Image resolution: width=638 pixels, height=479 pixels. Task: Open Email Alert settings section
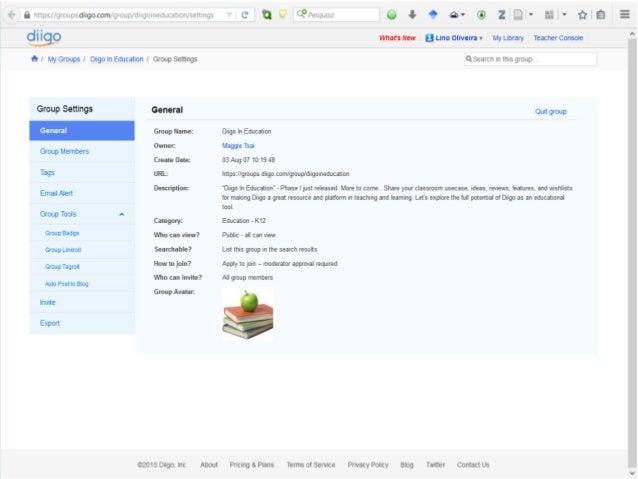[x=82, y=193]
